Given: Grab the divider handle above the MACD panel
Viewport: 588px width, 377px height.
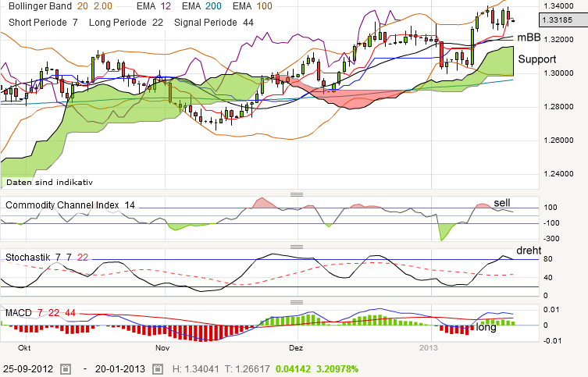Looking at the screenshot, I should pos(297,302).
